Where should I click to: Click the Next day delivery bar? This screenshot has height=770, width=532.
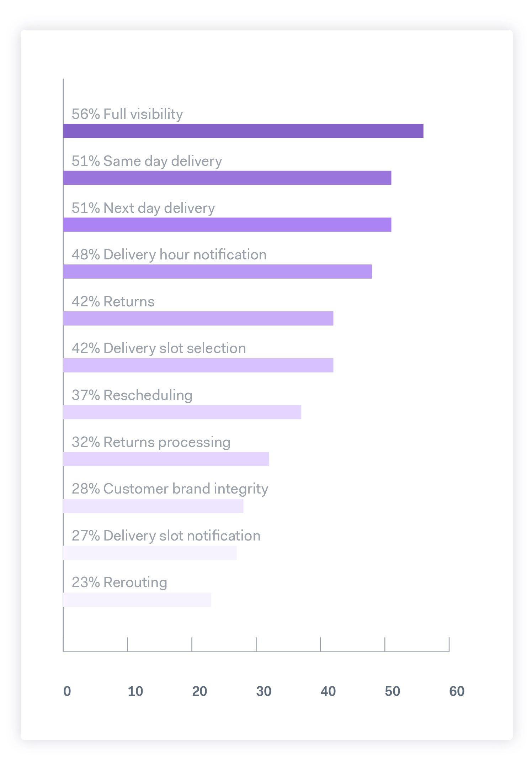tap(227, 225)
